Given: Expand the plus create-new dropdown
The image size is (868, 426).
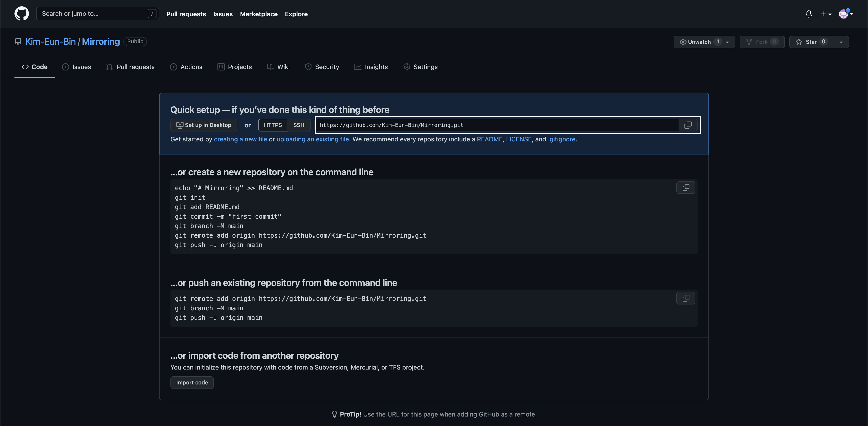Looking at the screenshot, I should pos(826,14).
